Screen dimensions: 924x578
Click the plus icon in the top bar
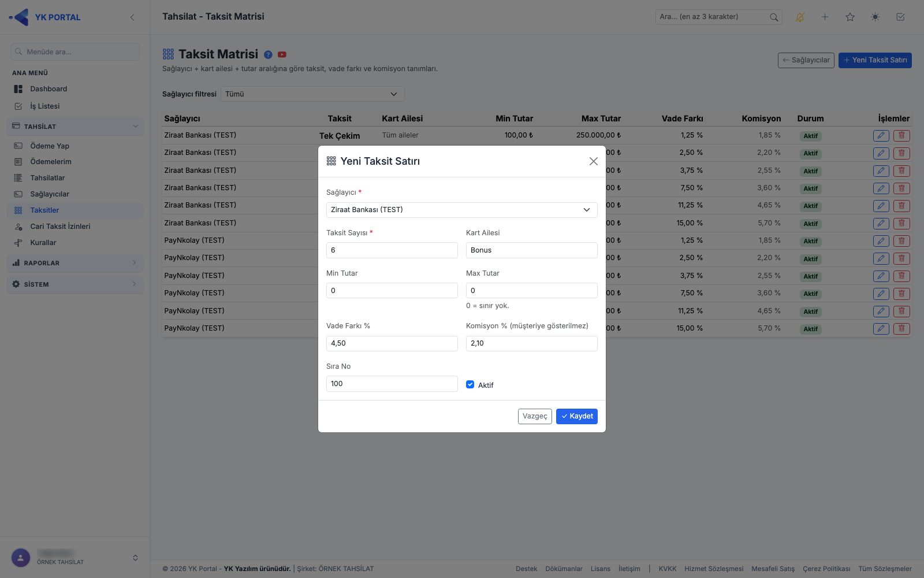tap(825, 17)
